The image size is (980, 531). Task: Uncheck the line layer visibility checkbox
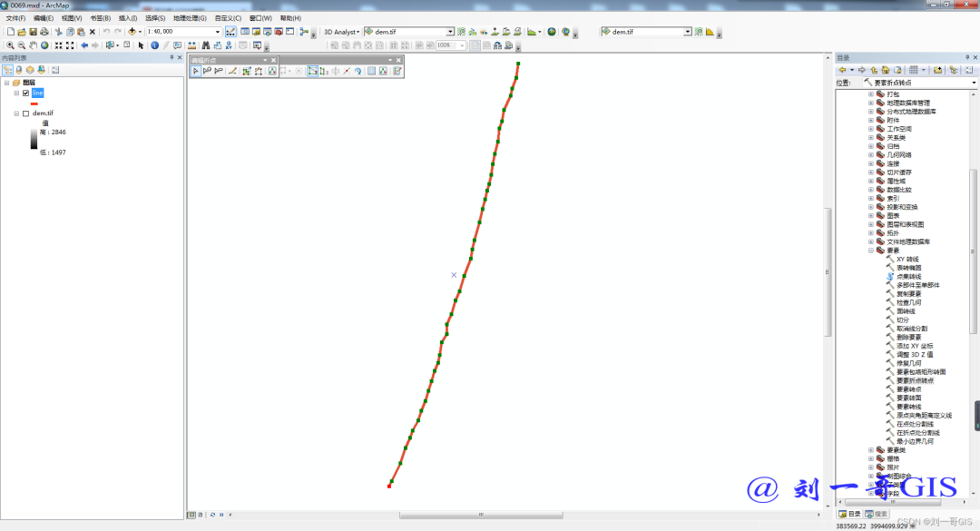(x=25, y=93)
